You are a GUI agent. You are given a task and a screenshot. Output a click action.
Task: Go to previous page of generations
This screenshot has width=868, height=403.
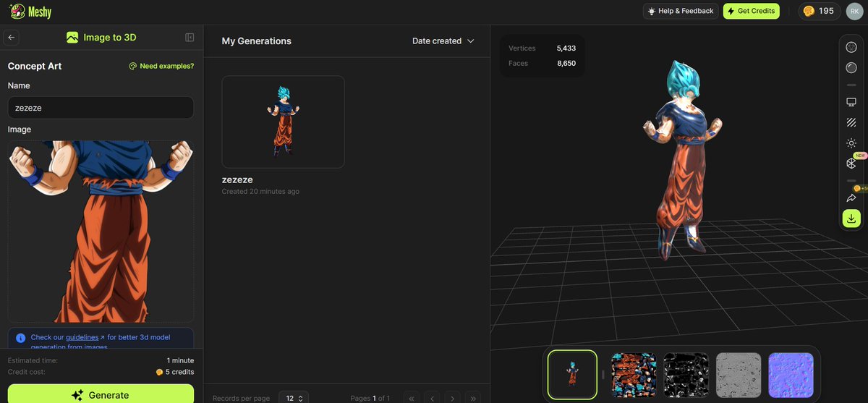click(432, 398)
